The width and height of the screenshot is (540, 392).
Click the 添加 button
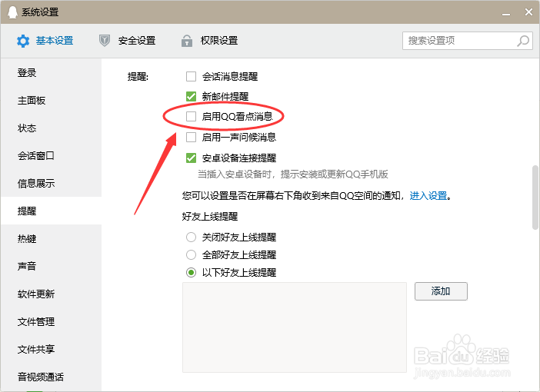click(441, 291)
